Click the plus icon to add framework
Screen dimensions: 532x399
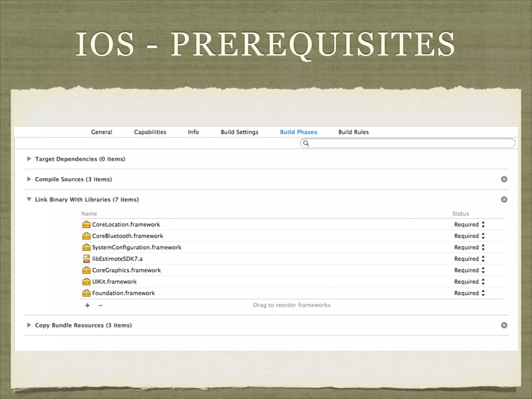click(x=88, y=305)
